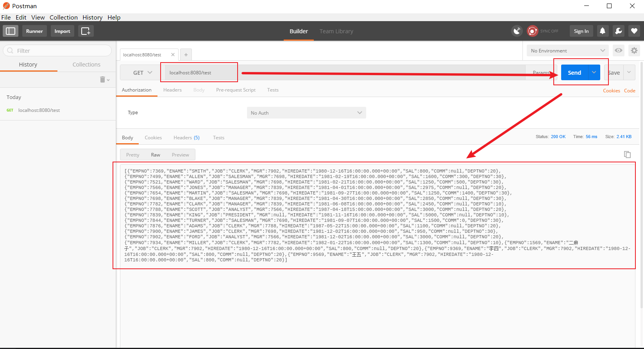Viewport: 644px width, 349px height.
Task: Select the sidebar Collections tab
Action: tap(86, 65)
